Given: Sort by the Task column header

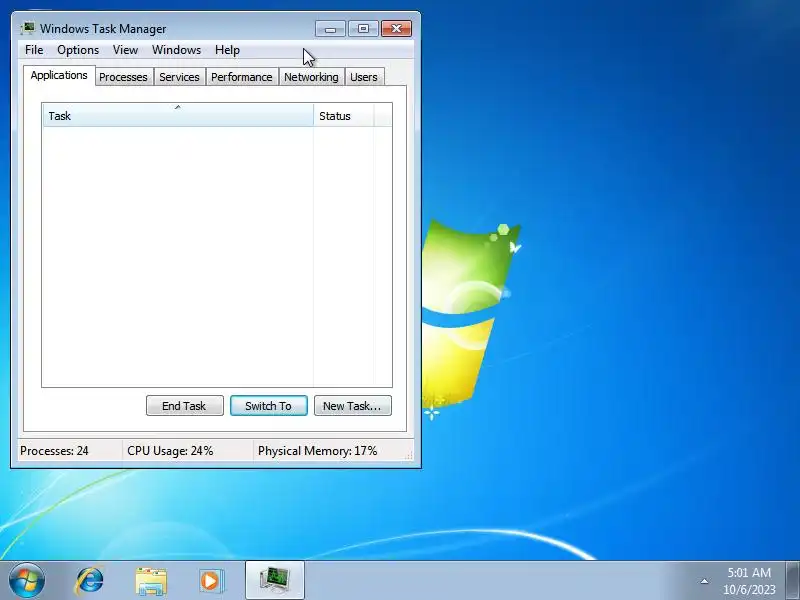Looking at the screenshot, I should pyautogui.click(x=178, y=115).
